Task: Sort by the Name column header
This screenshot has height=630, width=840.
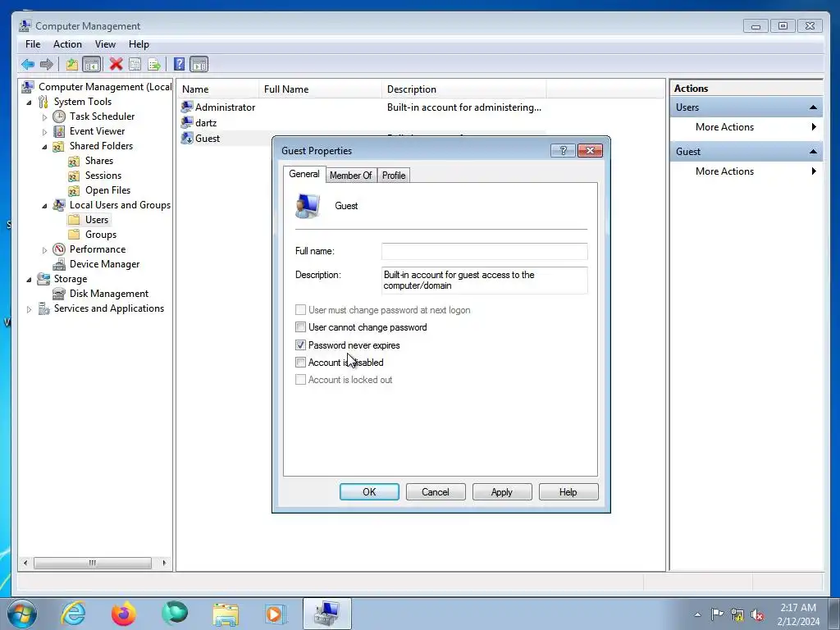Action: 218,89
